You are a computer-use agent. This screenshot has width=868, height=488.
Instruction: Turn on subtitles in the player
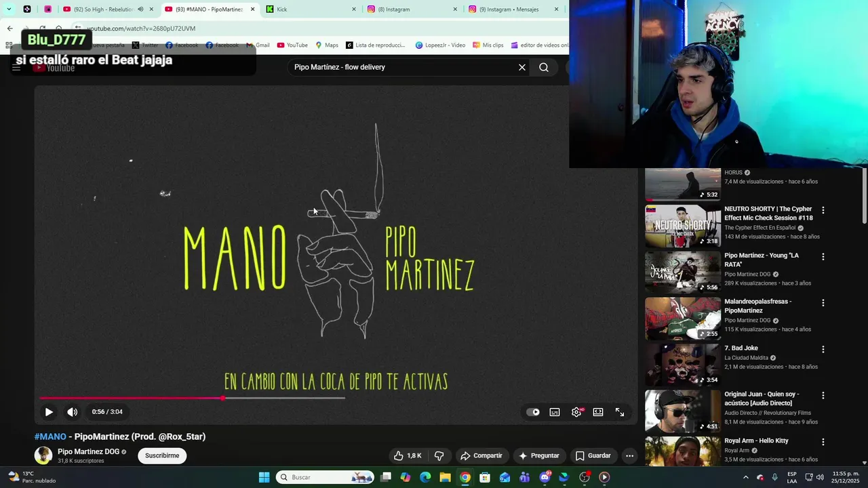pyautogui.click(x=555, y=412)
